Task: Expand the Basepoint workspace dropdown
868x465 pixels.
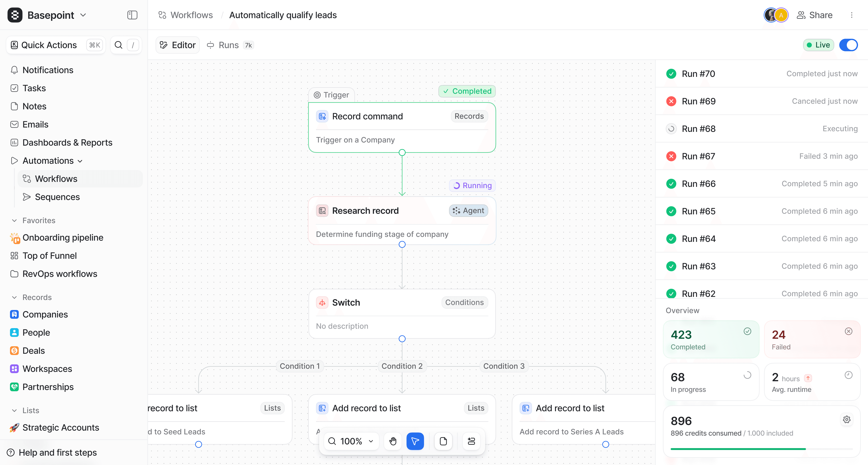Action: click(83, 15)
